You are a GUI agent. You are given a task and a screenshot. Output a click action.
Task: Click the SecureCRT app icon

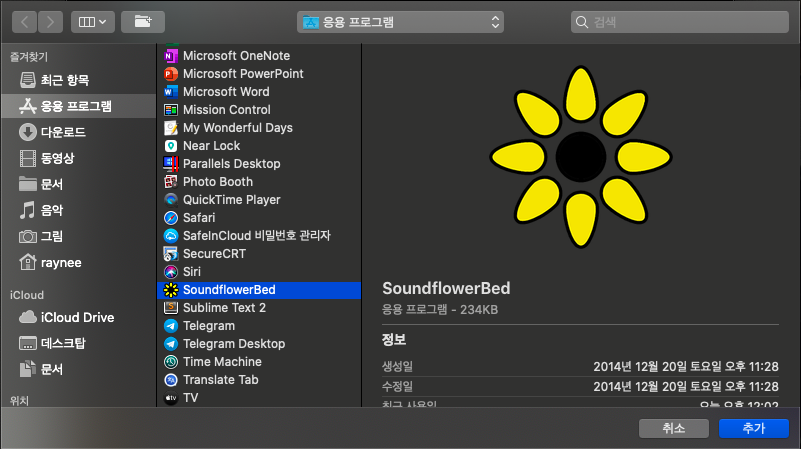coord(171,254)
